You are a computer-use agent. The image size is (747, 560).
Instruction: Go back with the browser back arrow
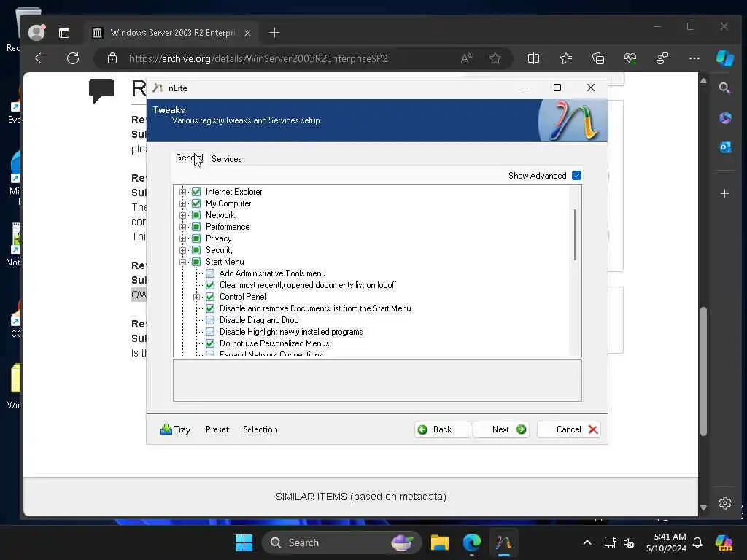tap(41, 58)
